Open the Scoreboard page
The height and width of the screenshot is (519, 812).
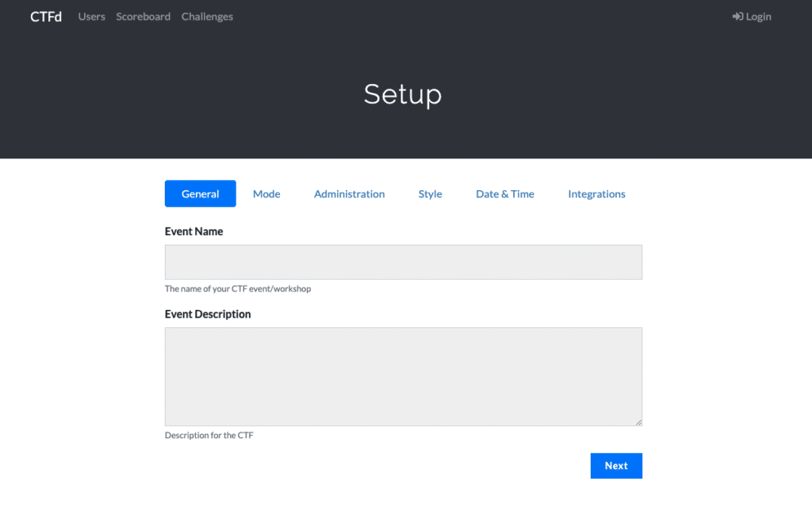click(x=143, y=16)
